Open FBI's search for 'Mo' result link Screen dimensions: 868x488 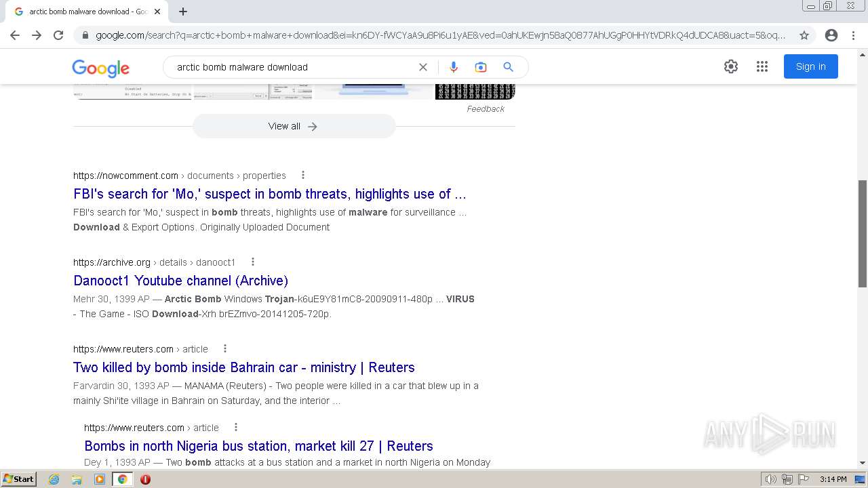(x=270, y=194)
